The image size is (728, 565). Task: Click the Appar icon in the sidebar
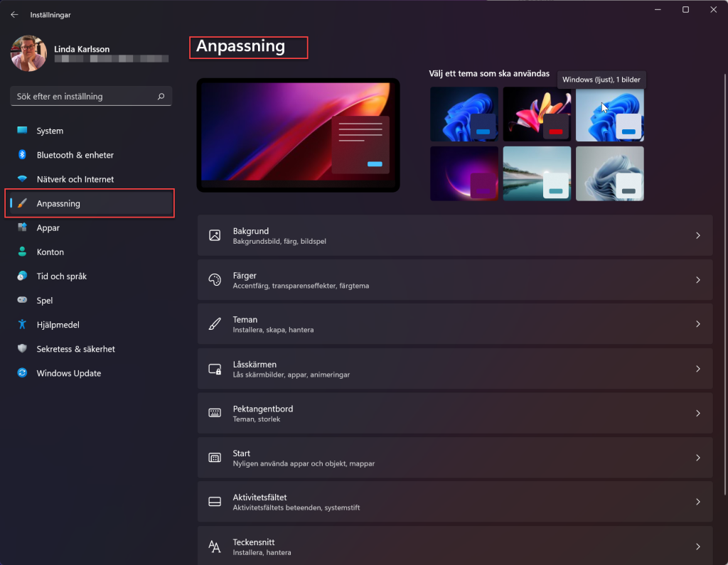[x=22, y=227]
